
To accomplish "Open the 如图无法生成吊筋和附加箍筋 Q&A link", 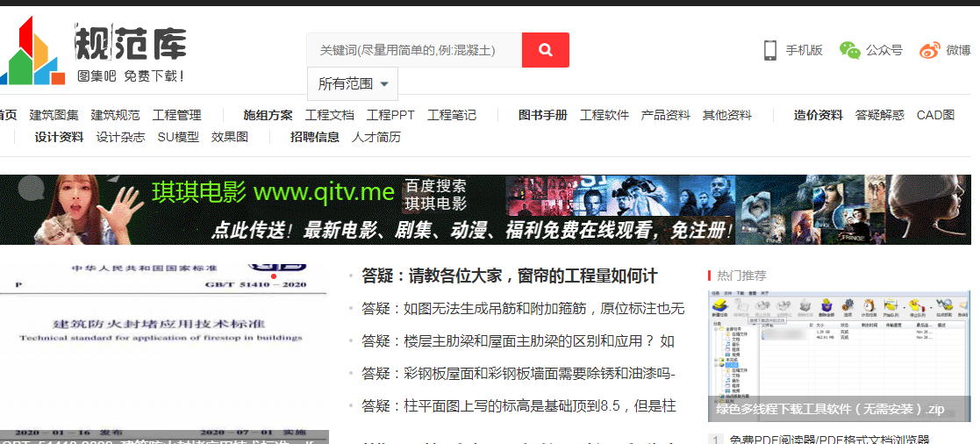I will tap(523, 308).
